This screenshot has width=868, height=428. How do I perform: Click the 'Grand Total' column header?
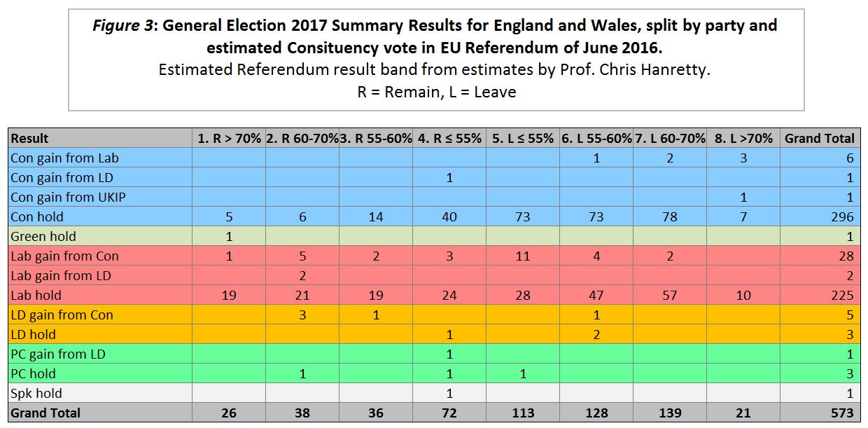(x=819, y=138)
